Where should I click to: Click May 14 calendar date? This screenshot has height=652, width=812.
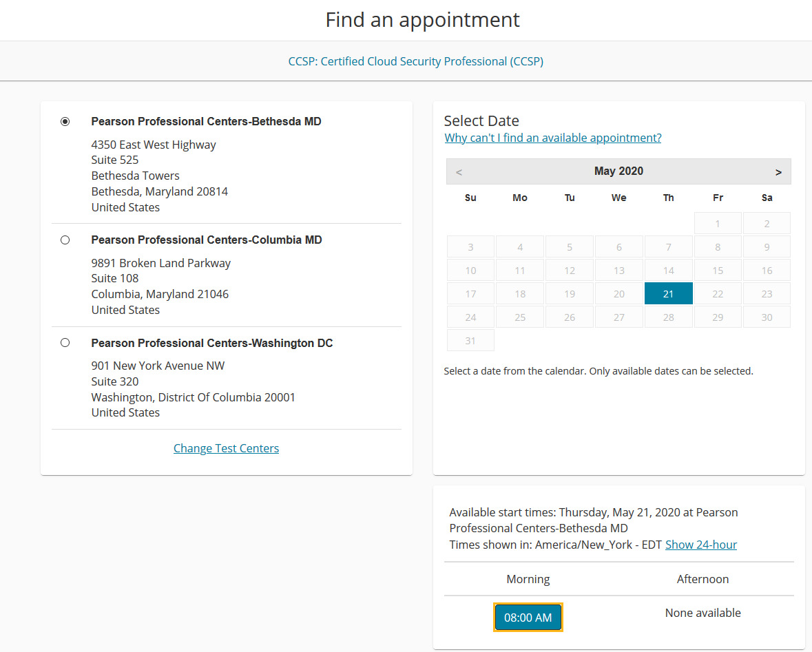point(668,270)
